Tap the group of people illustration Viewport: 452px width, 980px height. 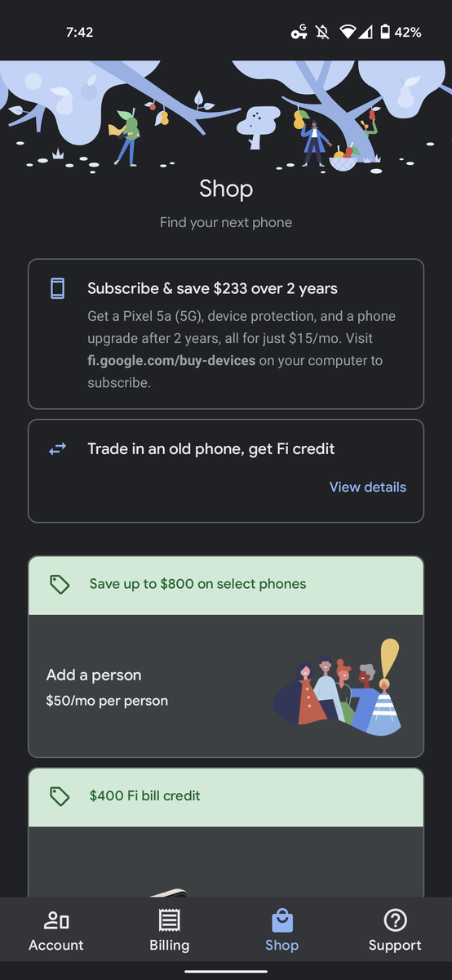pyautogui.click(x=338, y=688)
